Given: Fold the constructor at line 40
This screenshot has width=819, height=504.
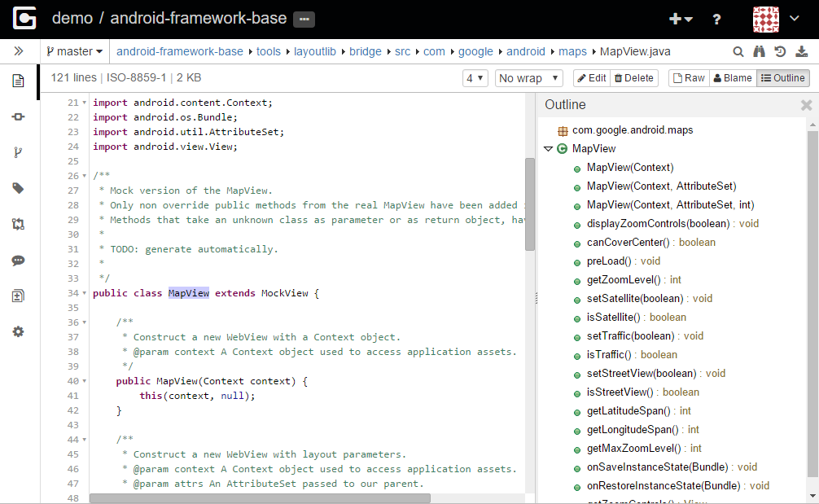Looking at the screenshot, I should [85, 381].
